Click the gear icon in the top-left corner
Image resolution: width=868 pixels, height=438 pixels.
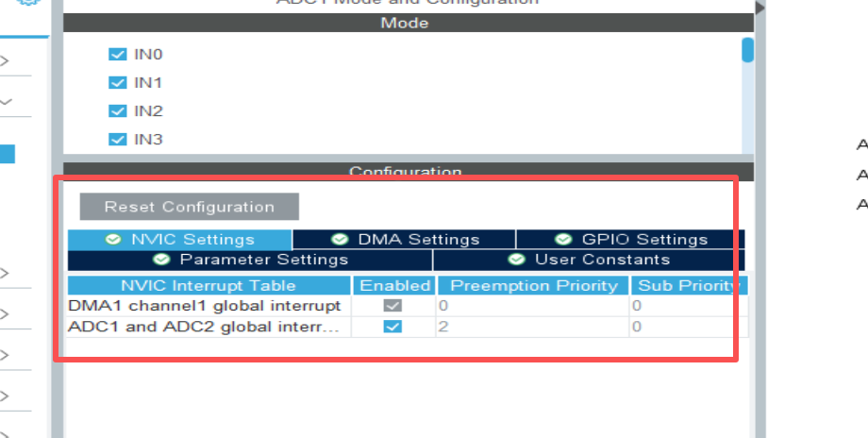[30, 3]
